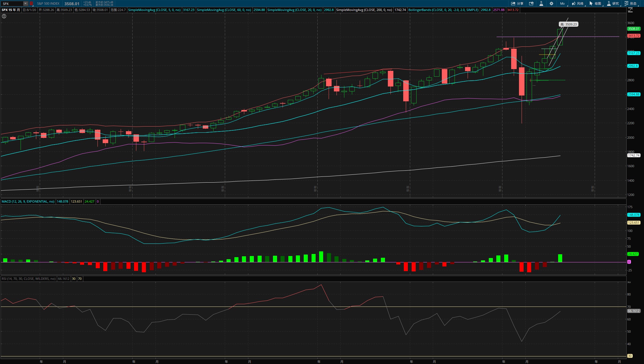Viewport: 644px width, 364px height.
Task: Click the RSI (14, 70, 30, CLOSE, WILDERS, no) label
Action: (28, 279)
